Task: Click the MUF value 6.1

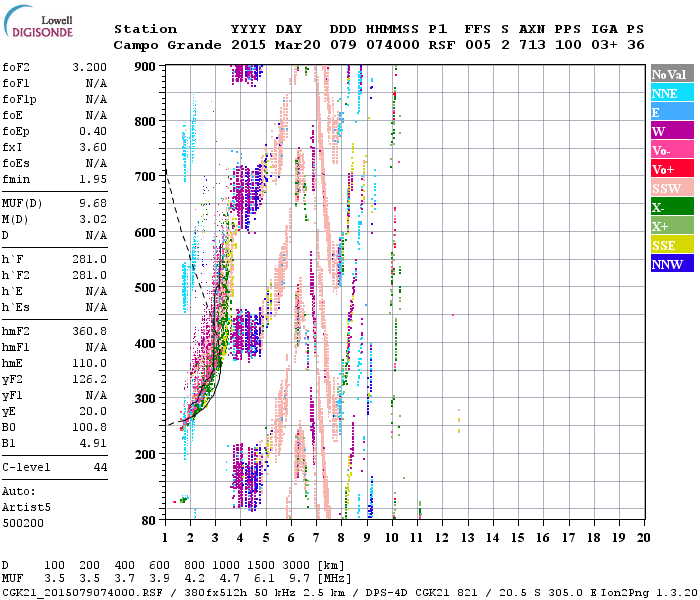Action: coord(264,579)
